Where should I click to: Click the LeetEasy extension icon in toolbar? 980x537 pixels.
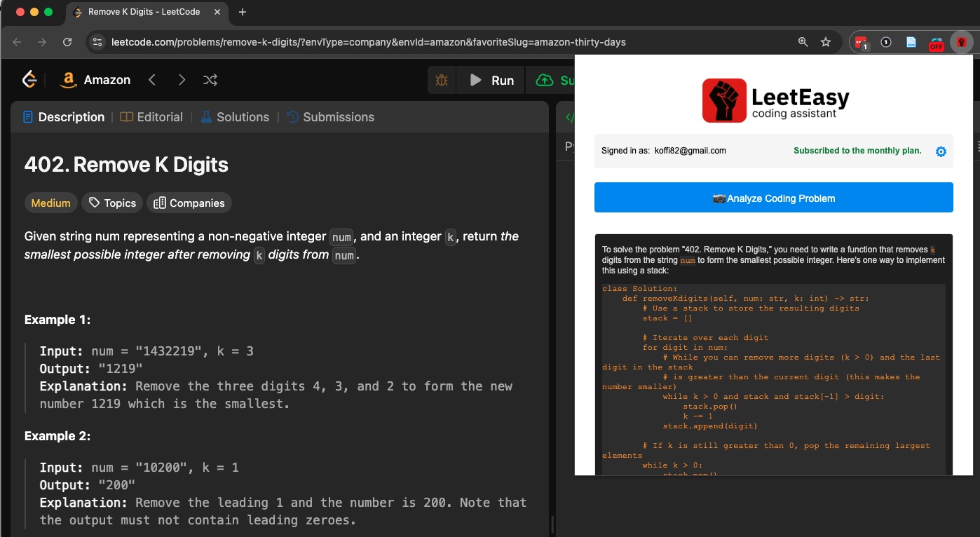click(962, 42)
